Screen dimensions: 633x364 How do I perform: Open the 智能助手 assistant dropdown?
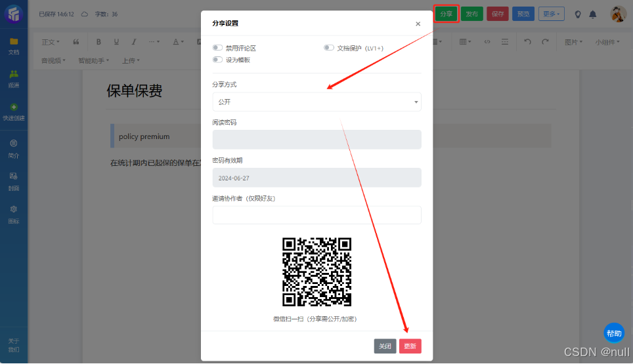[x=94, y=60]
